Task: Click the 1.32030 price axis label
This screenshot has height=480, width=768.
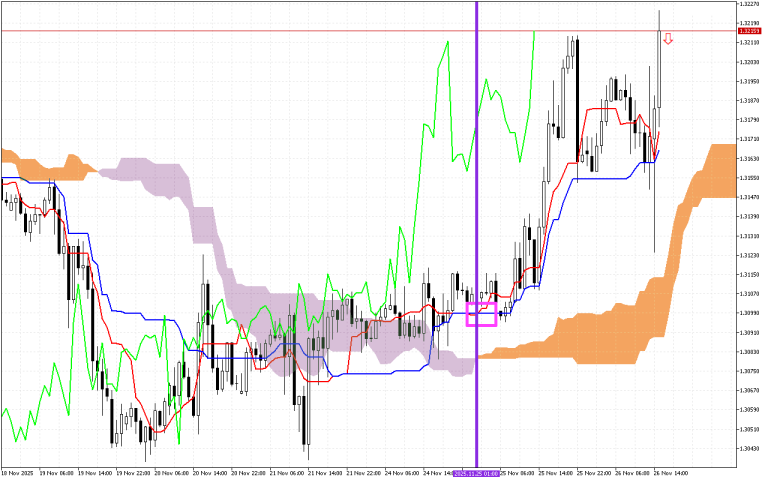Action: [x=749, y=62]
